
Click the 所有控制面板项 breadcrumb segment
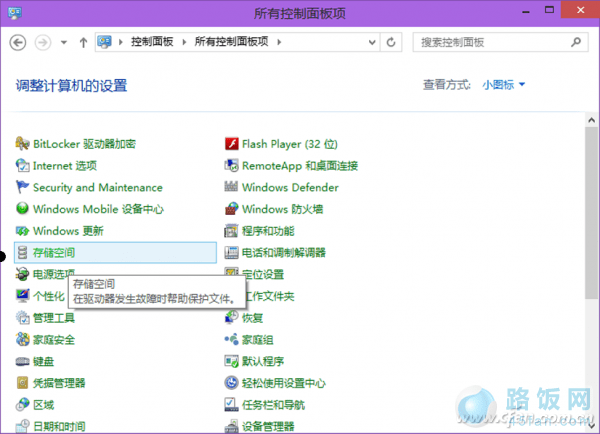pyautogui.click(x=232, y=42)
